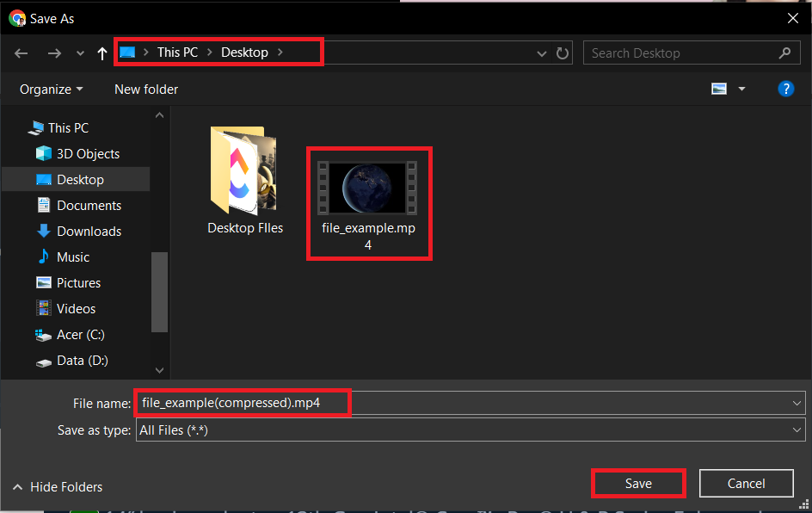Viewport: 812px width, 513px height.
Task: Click the search magnifier in Search Desktop
Action: tap(784, 53)
